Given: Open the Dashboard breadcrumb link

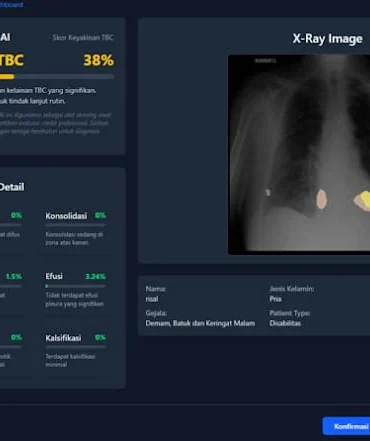Looking at the screenshot, I should pyautogui.click(x=11, y=4).
